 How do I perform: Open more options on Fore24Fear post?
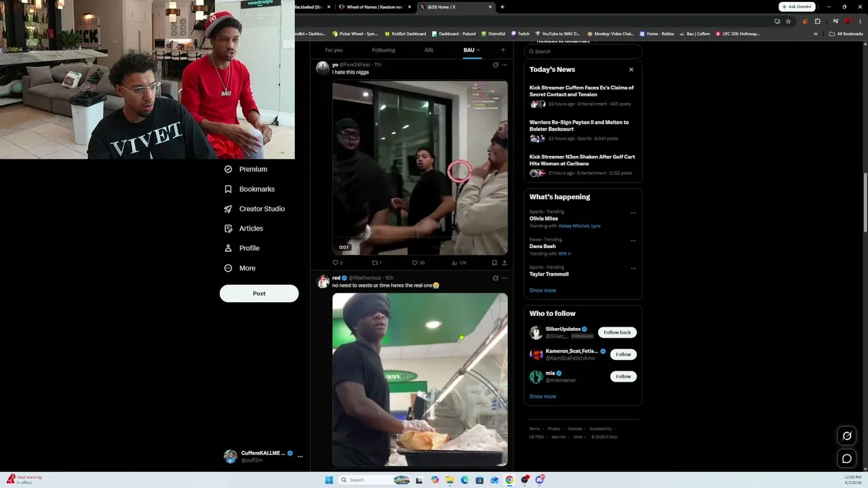click(504, 65)
